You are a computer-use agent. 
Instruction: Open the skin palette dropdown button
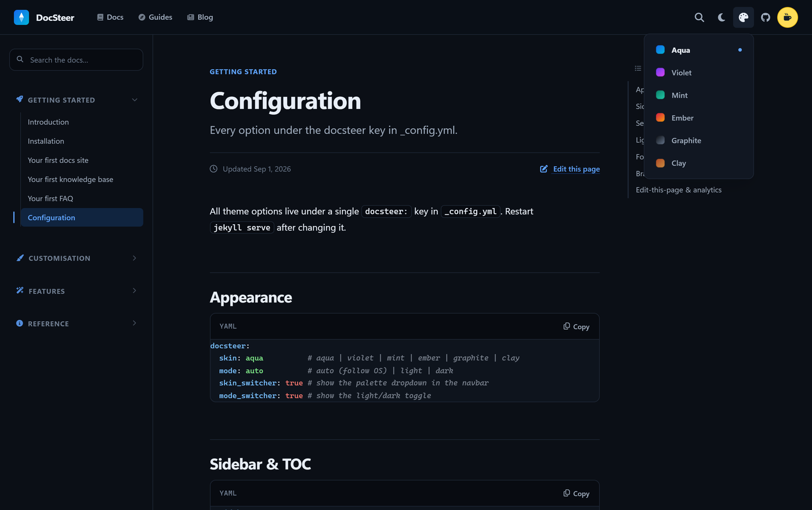click(x=744, y=17)
